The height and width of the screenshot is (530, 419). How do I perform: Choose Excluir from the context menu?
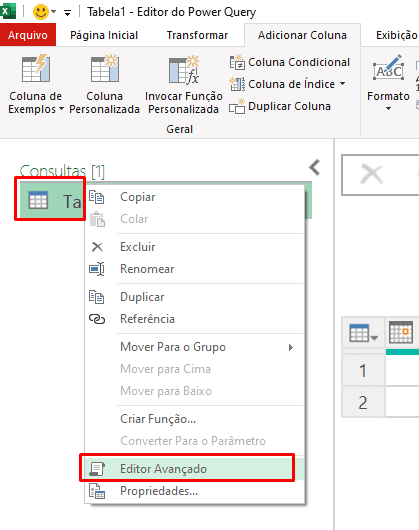click(195, 247)
